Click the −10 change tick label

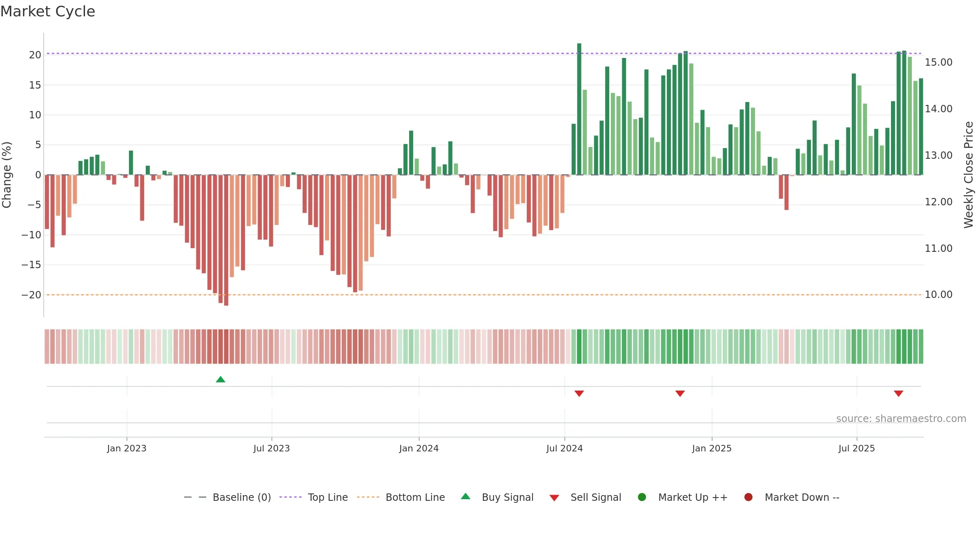click(31, 235)
